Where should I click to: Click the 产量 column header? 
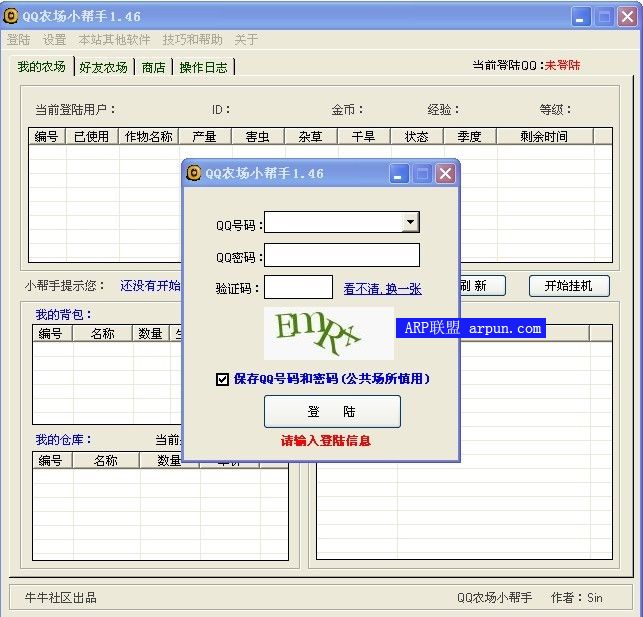pos(205,136)
